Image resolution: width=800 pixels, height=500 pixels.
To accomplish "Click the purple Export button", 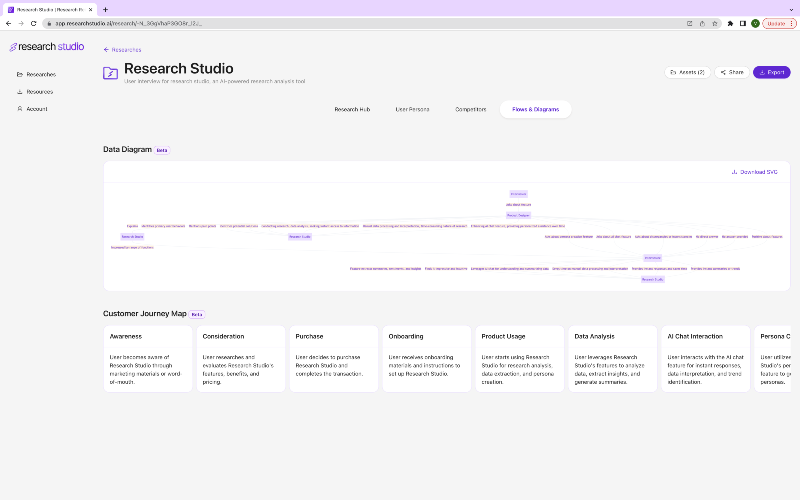I will [771, 72].
